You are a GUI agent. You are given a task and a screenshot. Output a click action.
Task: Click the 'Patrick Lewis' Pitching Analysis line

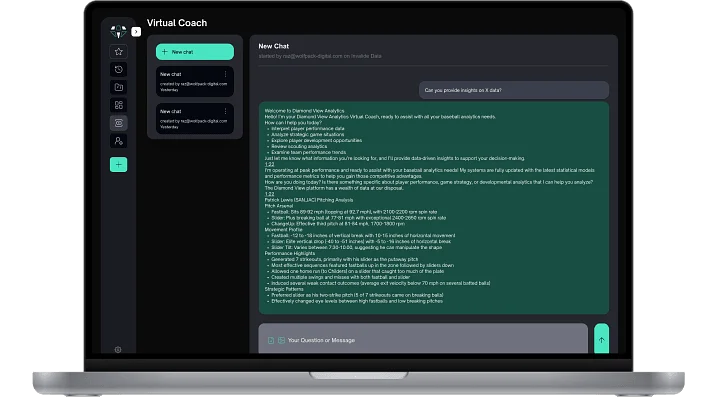tap(309, 200)
